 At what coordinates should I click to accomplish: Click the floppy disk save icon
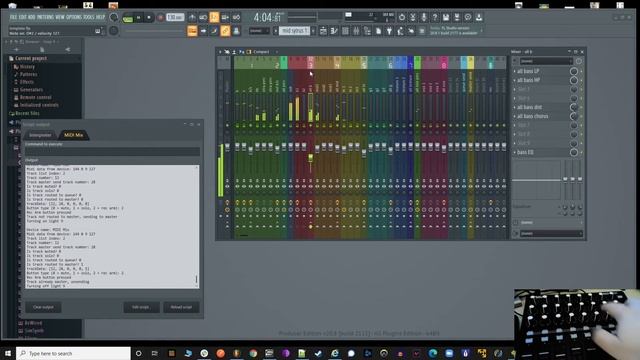[x=446, y=17]
